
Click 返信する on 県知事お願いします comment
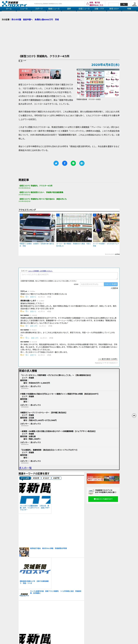33,311
